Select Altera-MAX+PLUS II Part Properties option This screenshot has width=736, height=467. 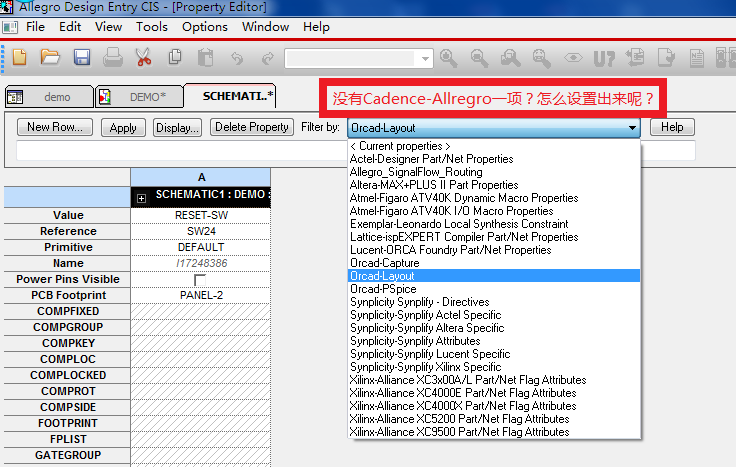pyautogui.click(x=494, y=185)
